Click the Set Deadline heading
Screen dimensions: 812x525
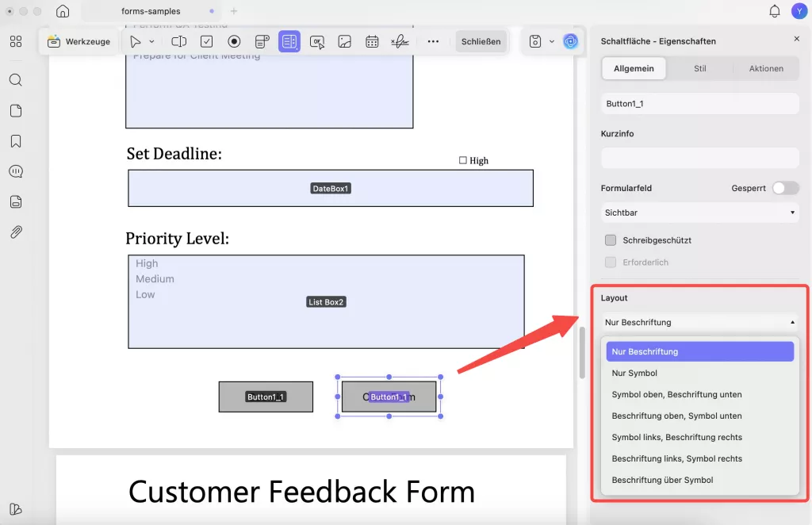[174, 154]
